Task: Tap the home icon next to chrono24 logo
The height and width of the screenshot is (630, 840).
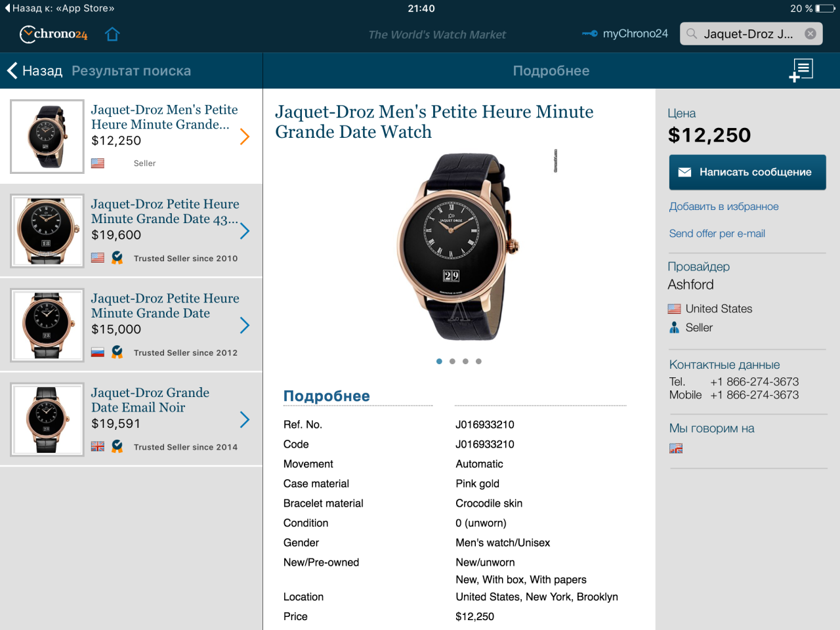Action: (x=112, y=34)
